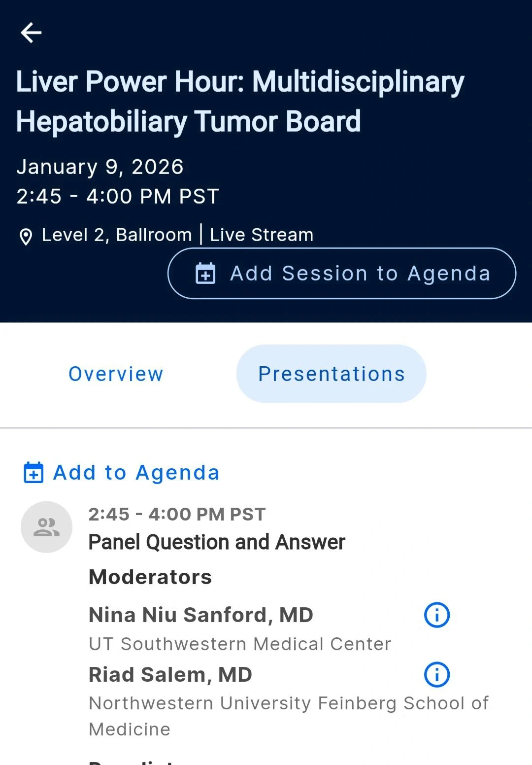The image size is (532, 765).
Task: Select the Presentations tab
Action: tap(331, 374)
